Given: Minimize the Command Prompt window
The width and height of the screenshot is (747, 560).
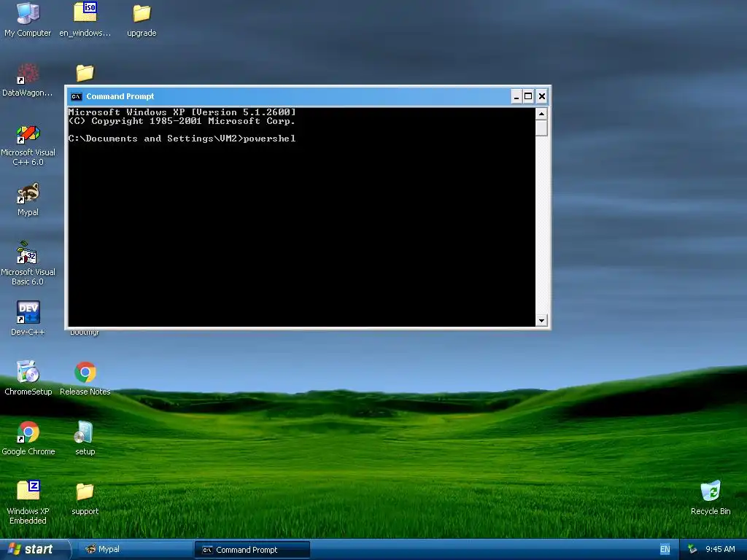Looking at the screenshot, I should click(516, 97).
